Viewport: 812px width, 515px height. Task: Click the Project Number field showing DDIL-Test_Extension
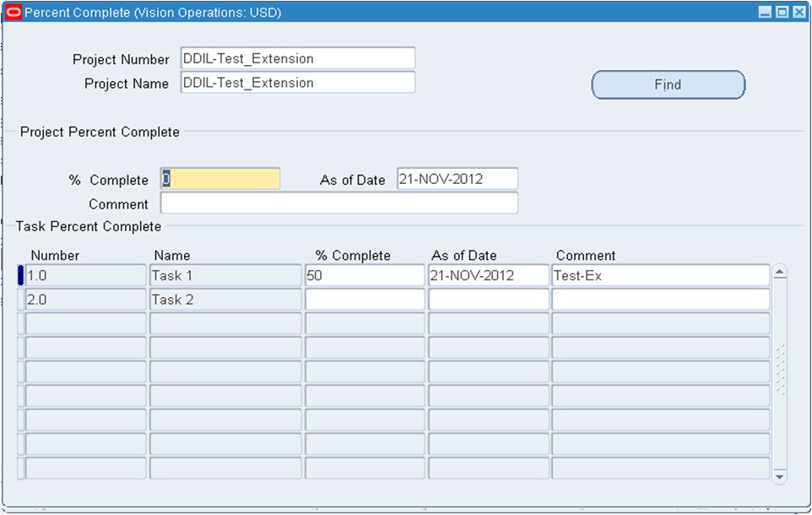click(x=295, y=57)
